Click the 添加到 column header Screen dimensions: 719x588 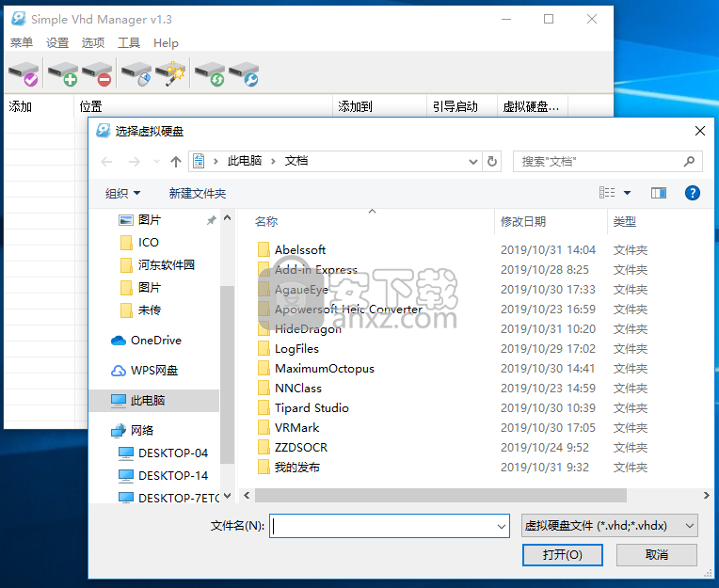tap(379, 106)
